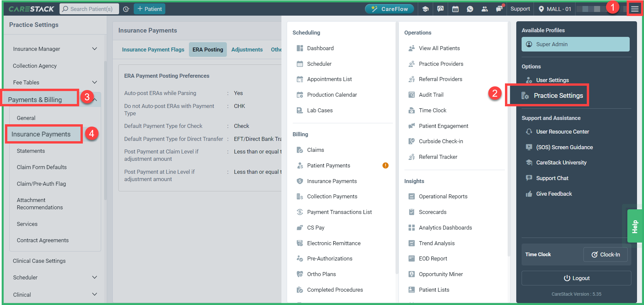
Task: Open CareStack University
Action: coord(561,162)
